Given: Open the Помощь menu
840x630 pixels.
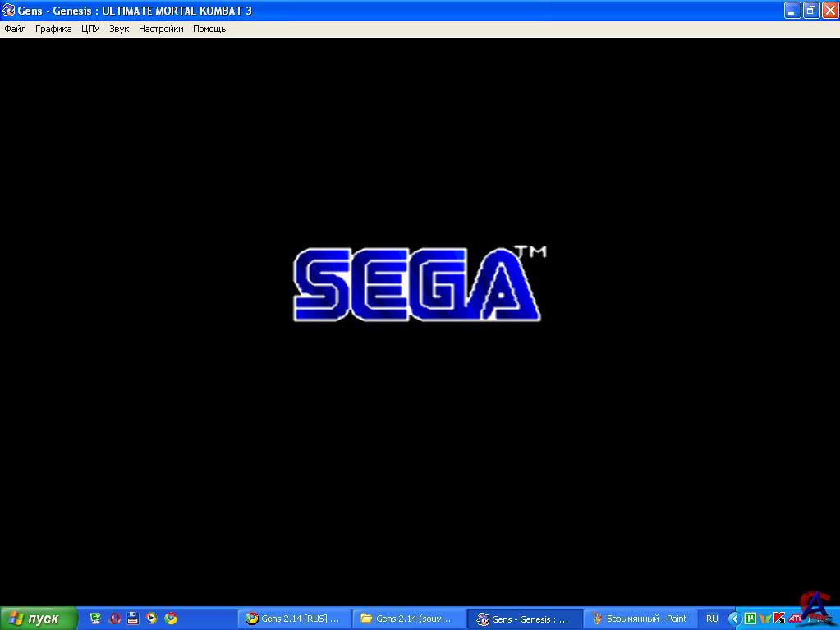Looking at the screenshot, I should [x=209, y=29].
